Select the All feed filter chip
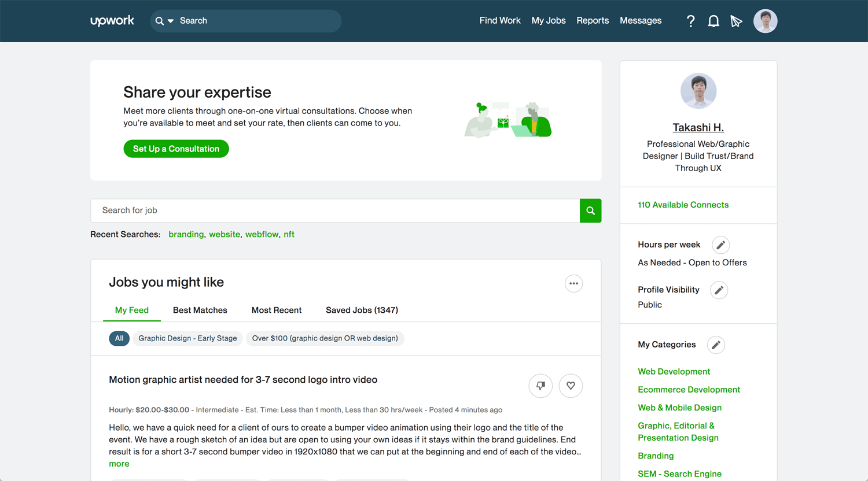This screenshot has width=868, height=481. [x=119, y=338]
